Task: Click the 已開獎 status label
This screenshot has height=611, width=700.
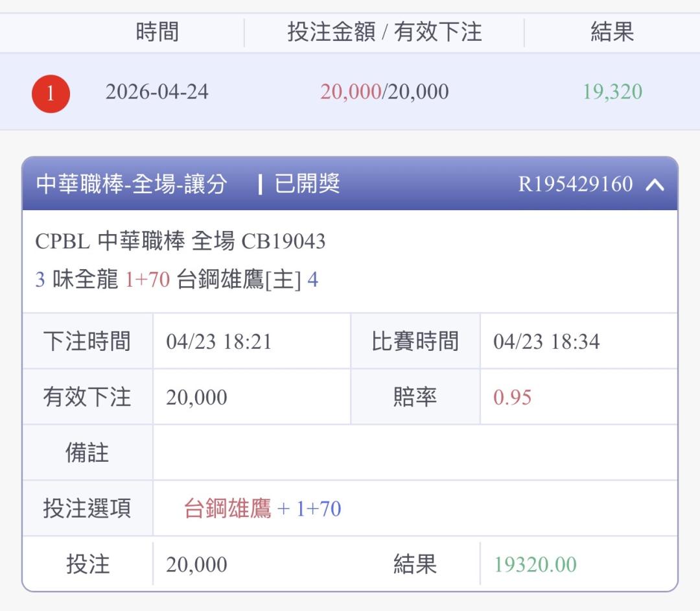Action: (x=307, y=184)
